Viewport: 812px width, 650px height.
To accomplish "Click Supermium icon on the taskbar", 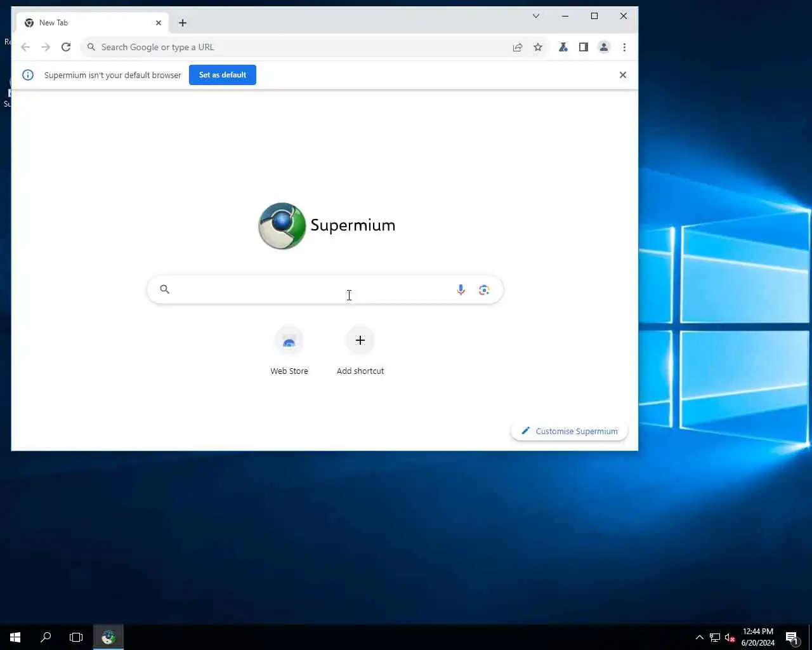I will pyautogui.click(x=108, y=637).
